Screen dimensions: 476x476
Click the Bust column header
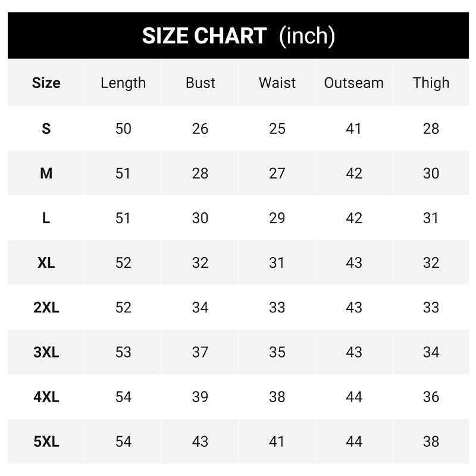coord(200,83)
